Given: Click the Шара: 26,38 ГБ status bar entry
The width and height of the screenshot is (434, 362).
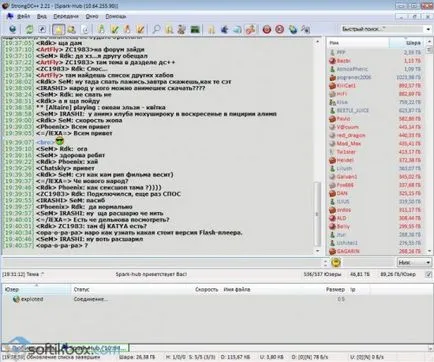Looking at the screenshot, I should (138, 357).
